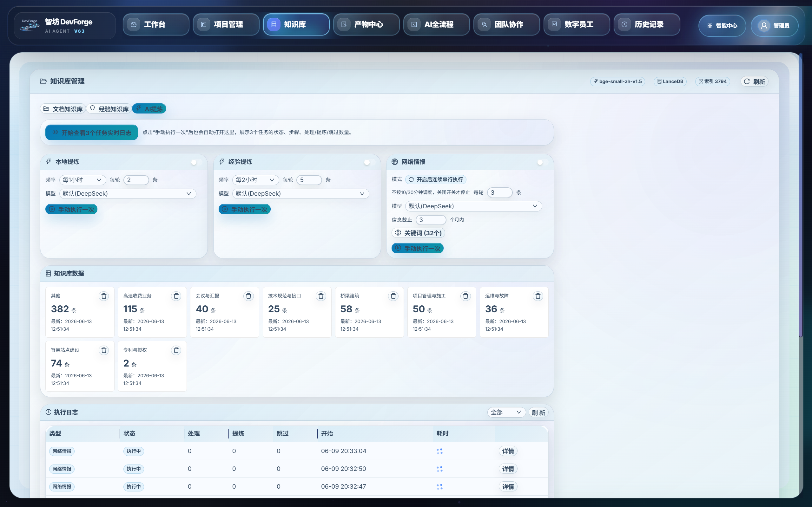Click 经验提炼 每轮 count field
812x507 pixels.
pyautogui.click(x=309, y=180)
